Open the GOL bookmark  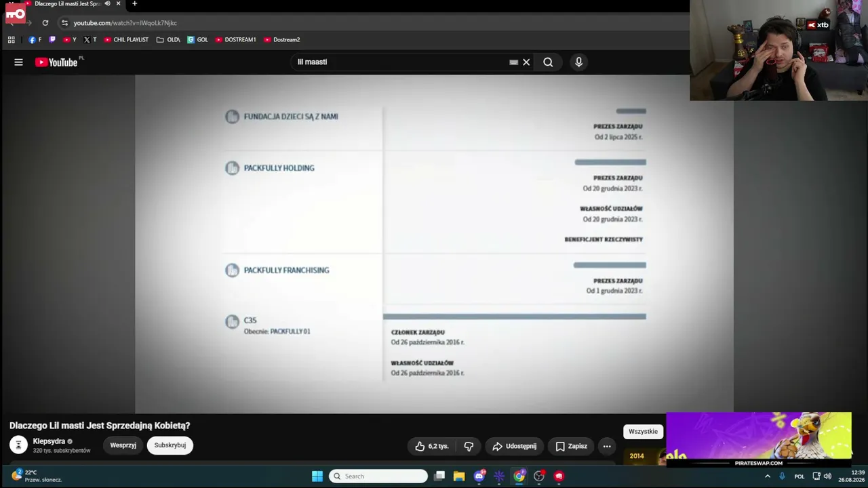coord(198,40)
